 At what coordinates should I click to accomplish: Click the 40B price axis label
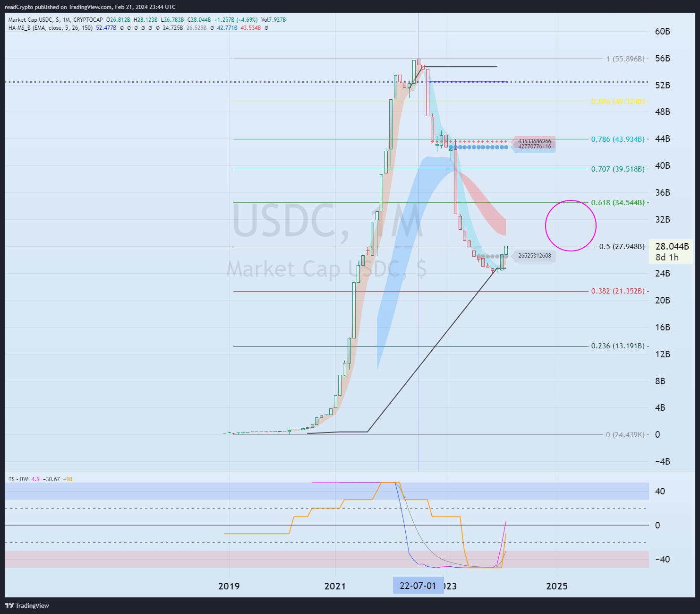tap(663, 166)
